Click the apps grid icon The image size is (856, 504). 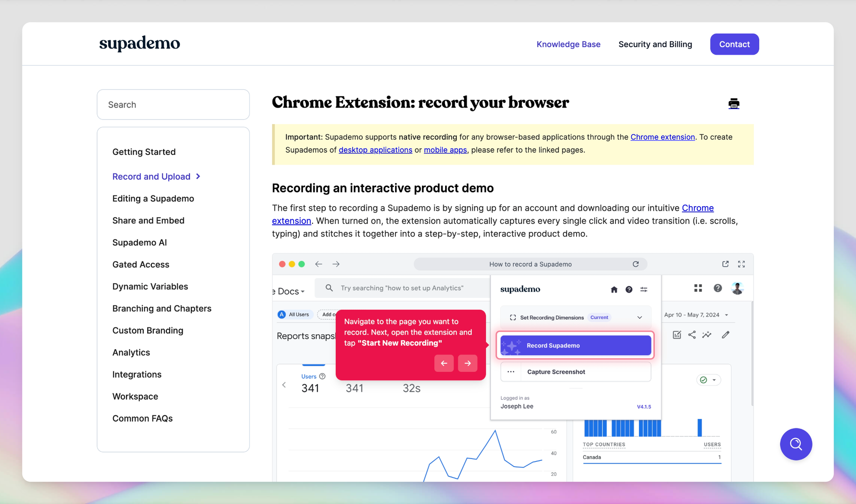coord(698,288)
